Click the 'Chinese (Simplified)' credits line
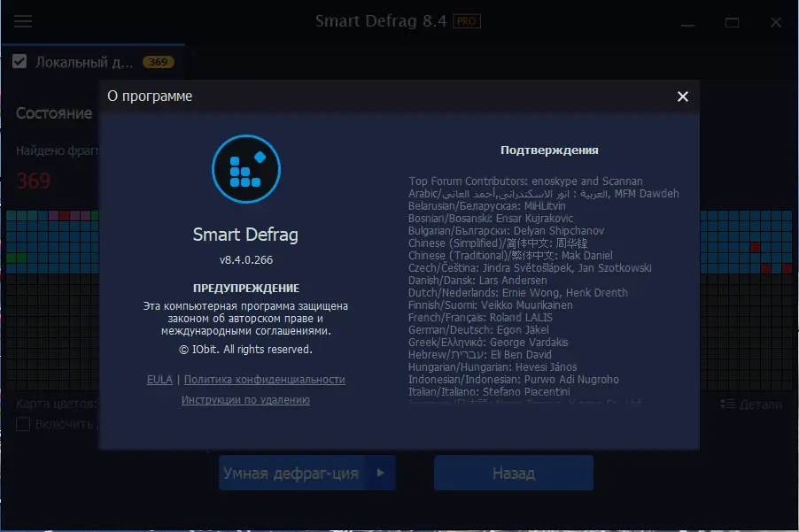Screen dimensions: 799x532 (497, 243)
